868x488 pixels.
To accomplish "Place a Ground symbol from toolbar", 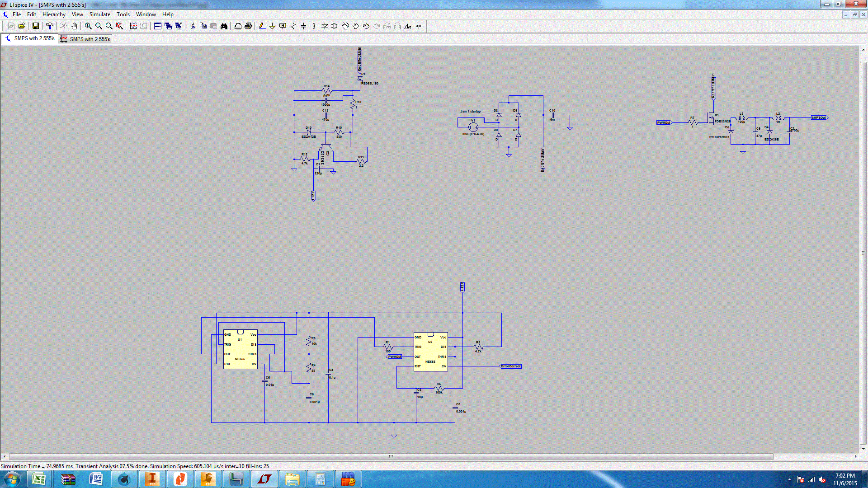I will click(272, 26).
